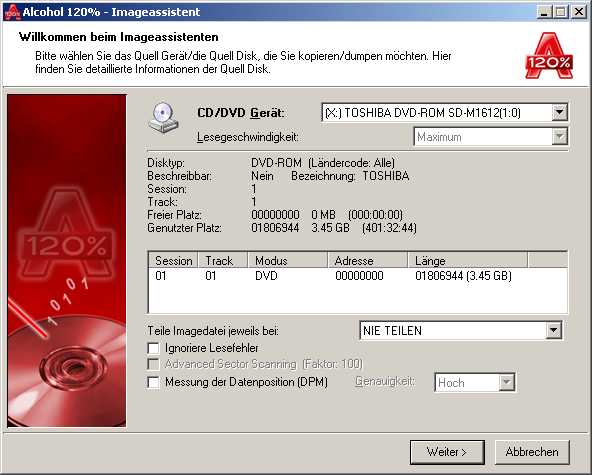Click the session 01 cell in track list
The width and height of the screenshot is (592, 475).
[x=161, y=276]
